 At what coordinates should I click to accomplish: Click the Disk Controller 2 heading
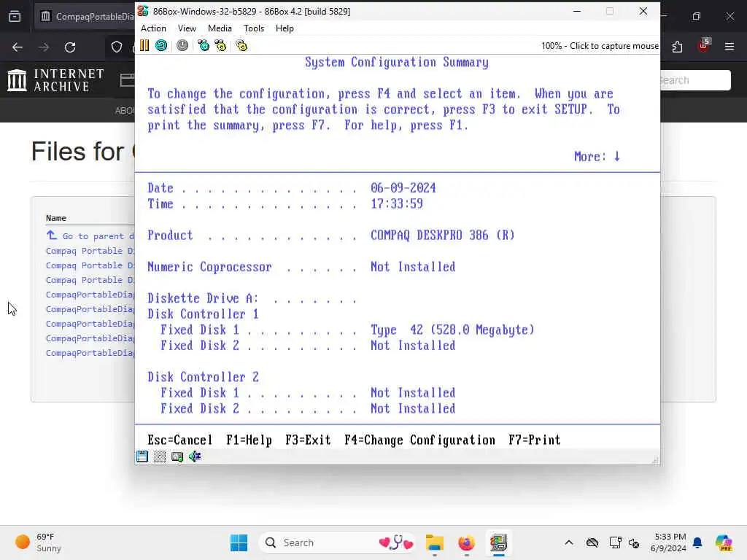click(x=203, y=377)
